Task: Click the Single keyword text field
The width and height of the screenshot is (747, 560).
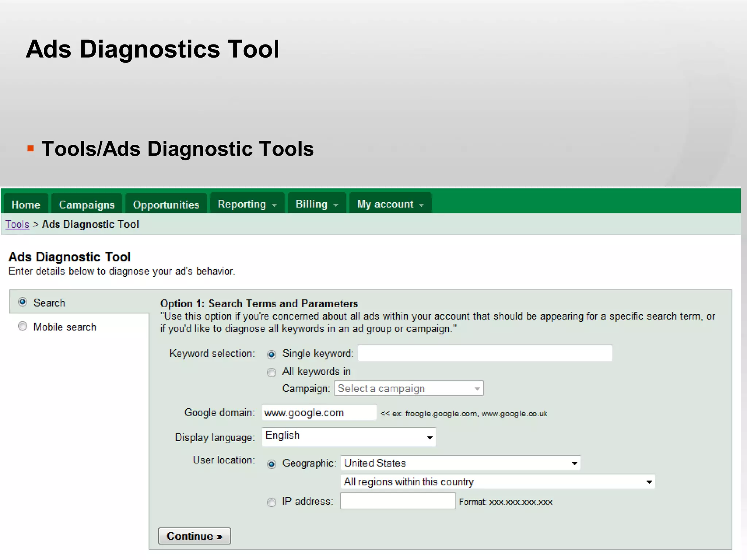Action: tap(485, 353)
